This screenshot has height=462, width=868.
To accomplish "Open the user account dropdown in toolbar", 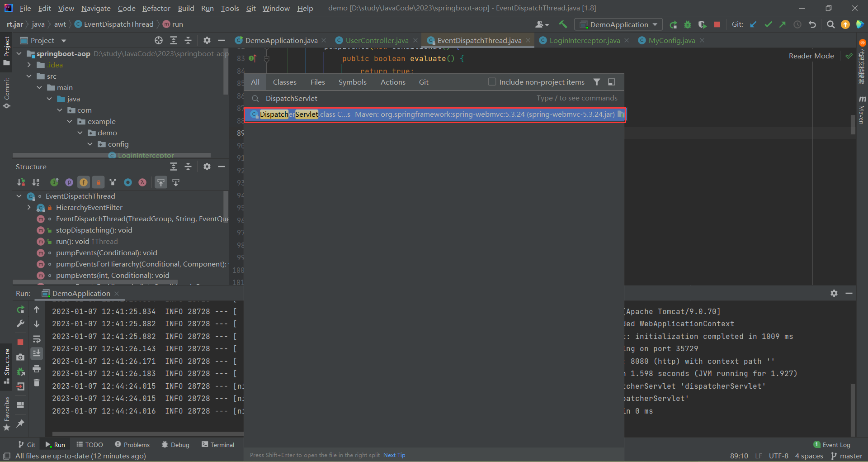I will 542,24.
